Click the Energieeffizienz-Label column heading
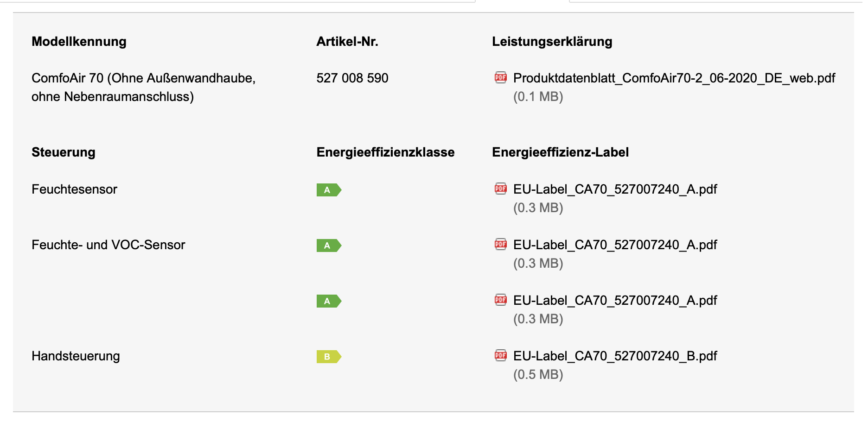 coord(560,152)
